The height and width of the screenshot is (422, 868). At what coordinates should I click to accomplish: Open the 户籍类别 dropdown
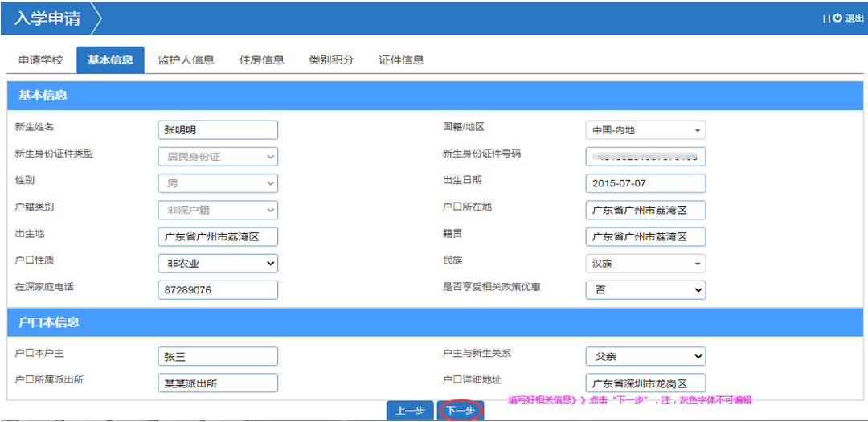[x=218, y=210]
